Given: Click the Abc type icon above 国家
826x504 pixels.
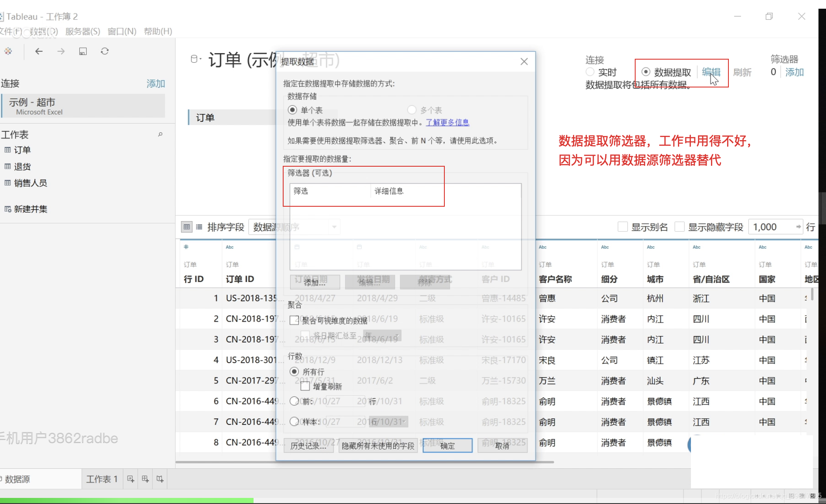Looking at the screenshot, I should point(762,247).
